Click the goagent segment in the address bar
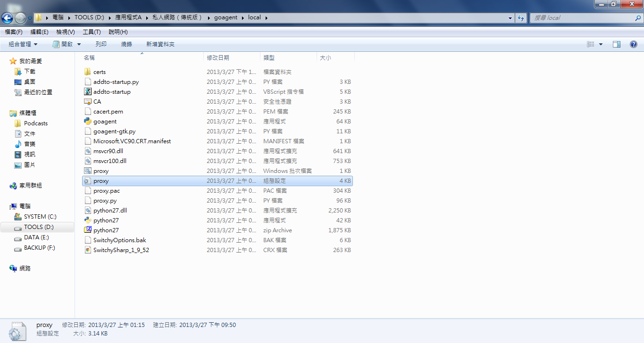Screen dimensions: 644x343 point(226,18)
